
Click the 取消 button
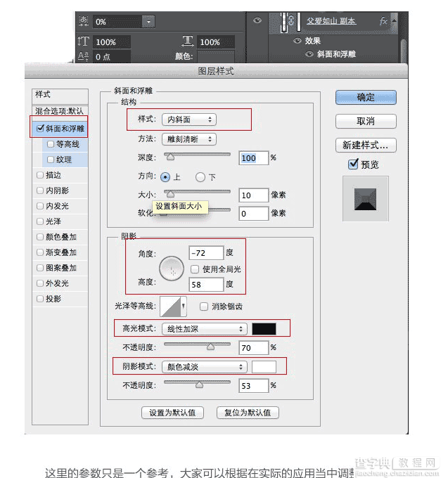366,122
